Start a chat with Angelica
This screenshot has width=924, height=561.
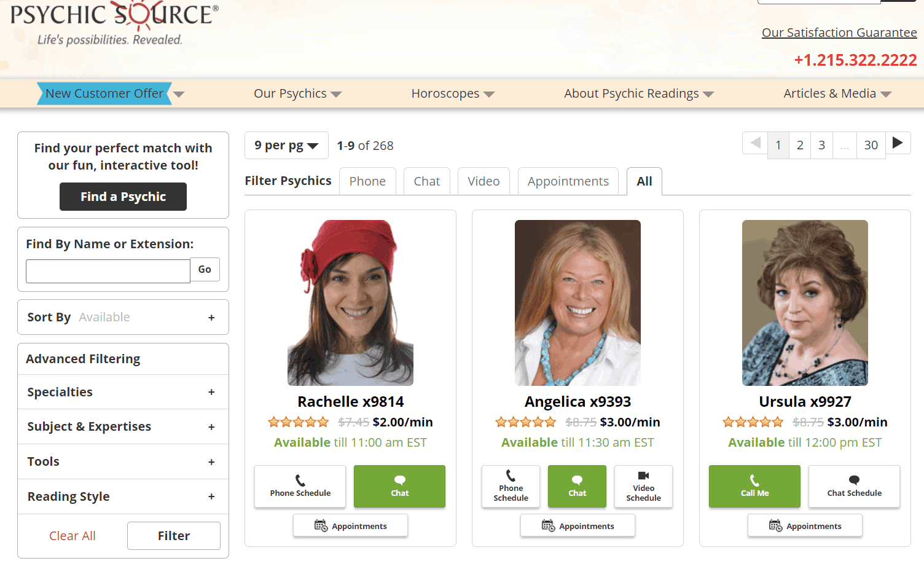pos(577,486)
